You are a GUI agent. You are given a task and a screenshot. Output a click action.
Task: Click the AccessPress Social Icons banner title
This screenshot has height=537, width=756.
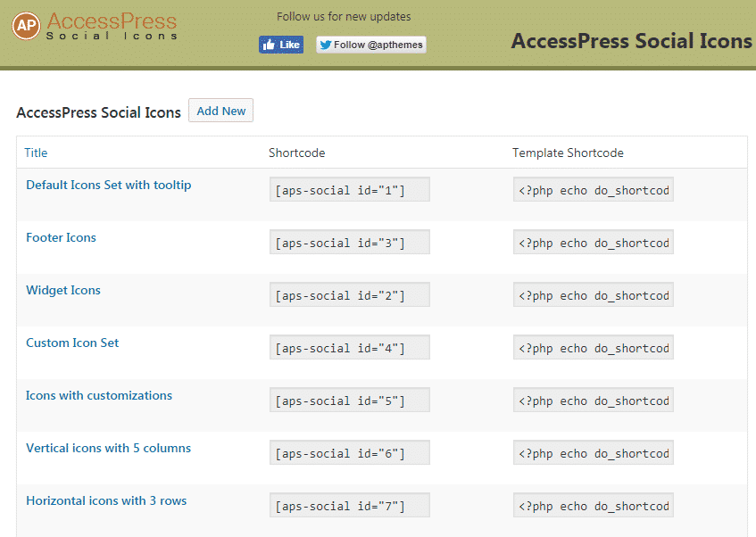click(631, 41)
